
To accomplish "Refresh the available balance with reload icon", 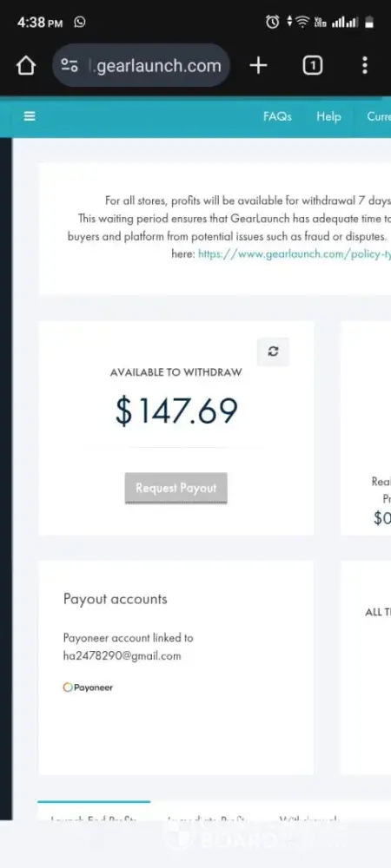I will pyautogui.click(x=273, y=352).
